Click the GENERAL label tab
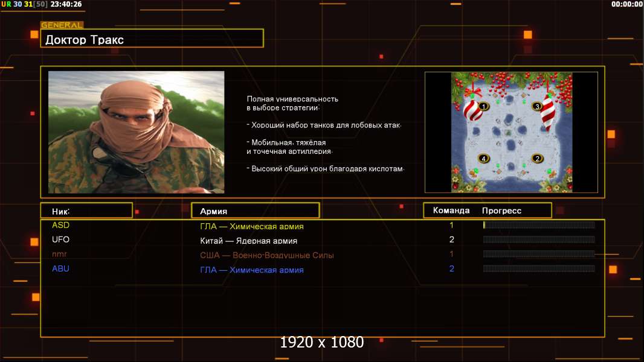Screen dimensions: 644x362 (62, 25)
